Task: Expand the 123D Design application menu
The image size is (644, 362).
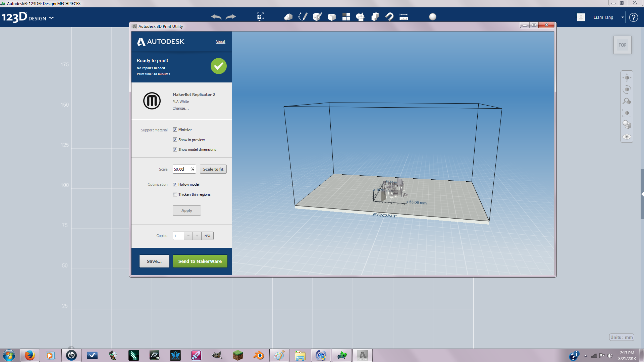Action: pyautogui.click(x=51, y=18)
